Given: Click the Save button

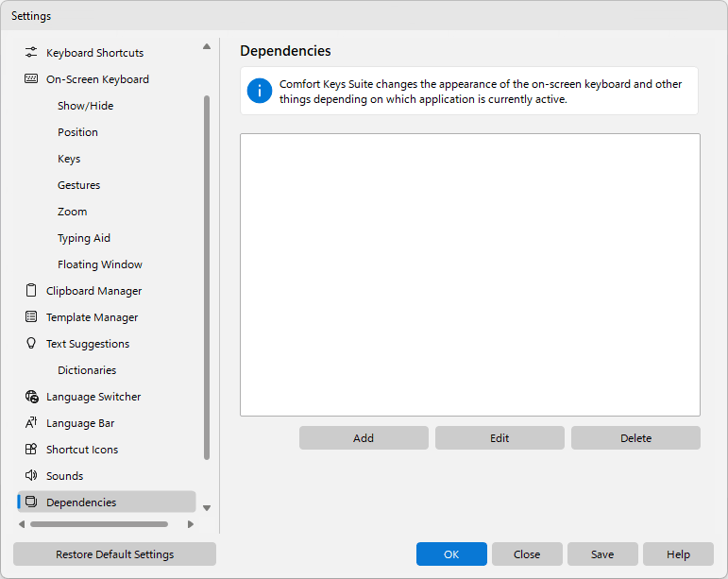Looking at the screenshot, I should coord(602,553).
